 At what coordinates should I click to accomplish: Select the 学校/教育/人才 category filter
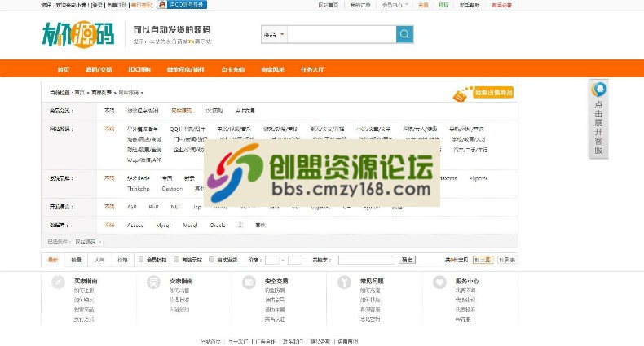tap(469, 139)
